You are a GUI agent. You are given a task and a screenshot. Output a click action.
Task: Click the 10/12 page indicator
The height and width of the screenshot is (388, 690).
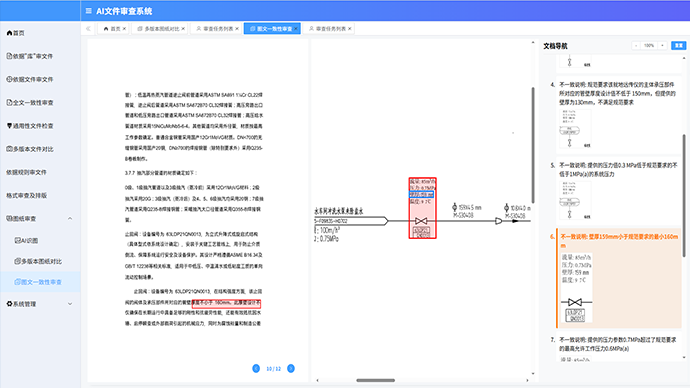[273, 369]
